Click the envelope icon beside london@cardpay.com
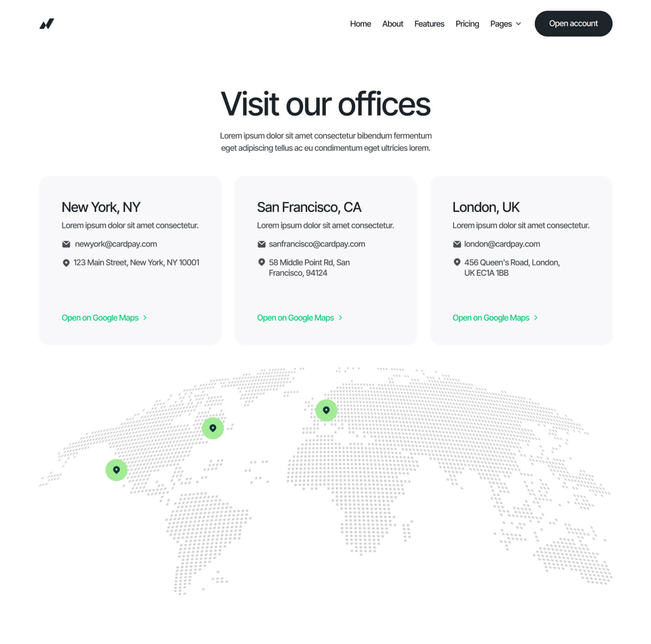Viewport: 651px width, 644px height. pyautogui.click(x=457, y=244)
